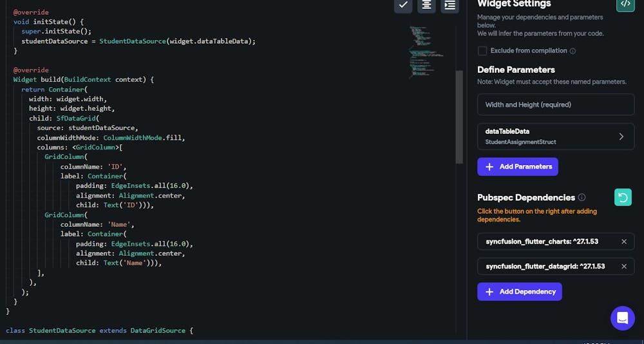Click the StudentAssignmentStruct type label

[x=521, y=142]
